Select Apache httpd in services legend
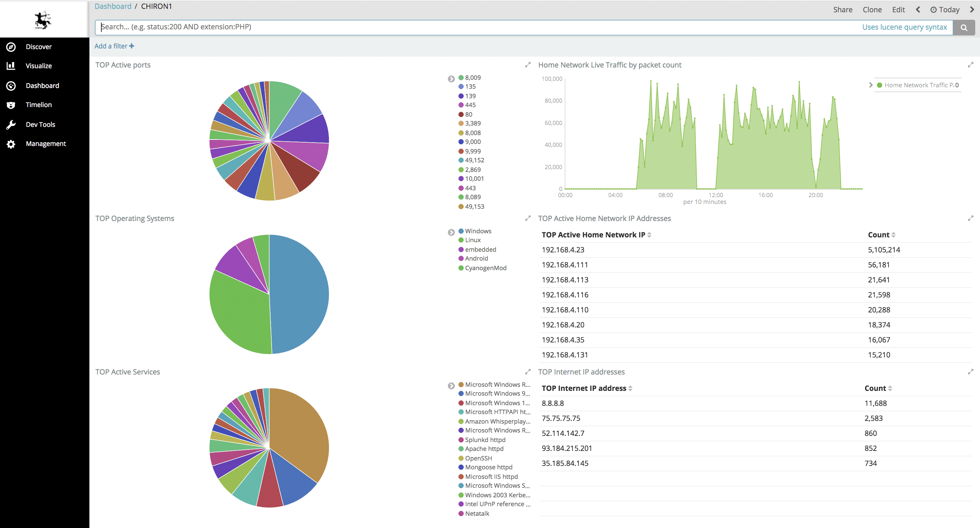Image resolution: width=980 pixels, height=528 pixels. pyautogui.click(x=484, y=449)
